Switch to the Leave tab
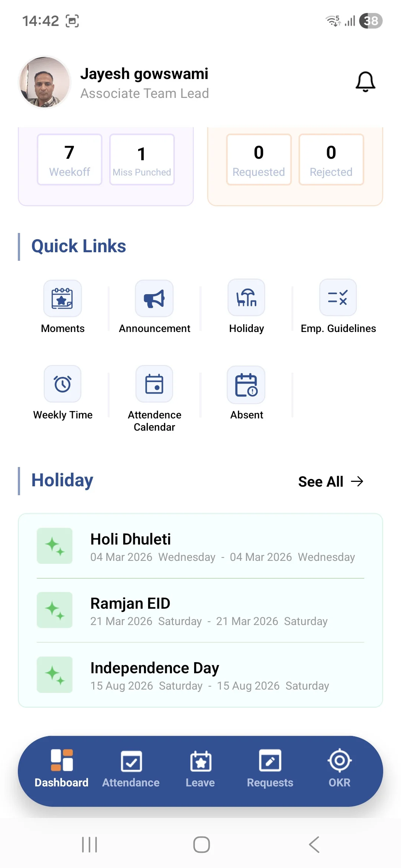401x868 pixels. (200, 769)
